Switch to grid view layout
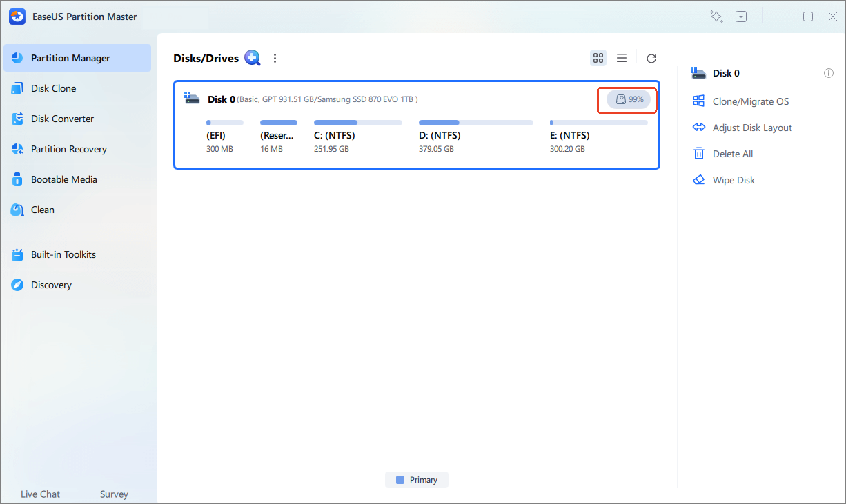 (x=598, y=58)
